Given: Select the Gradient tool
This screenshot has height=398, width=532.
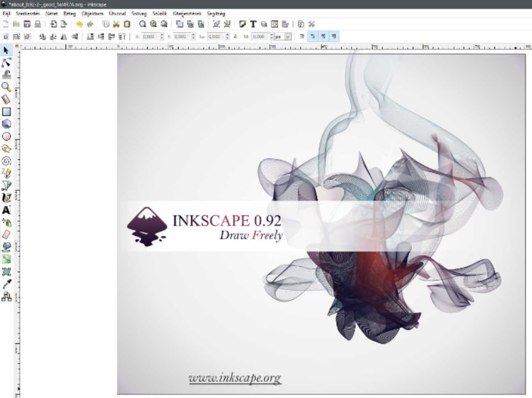Looking at the screenshot, I should click(x=6, y=259).
